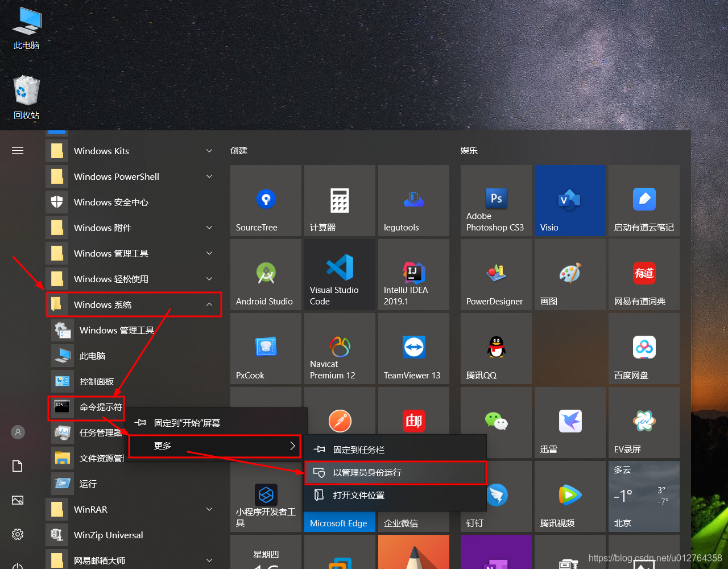Open Pictures from Start sidebar
The image size is (728, 569).
point(18,501)
